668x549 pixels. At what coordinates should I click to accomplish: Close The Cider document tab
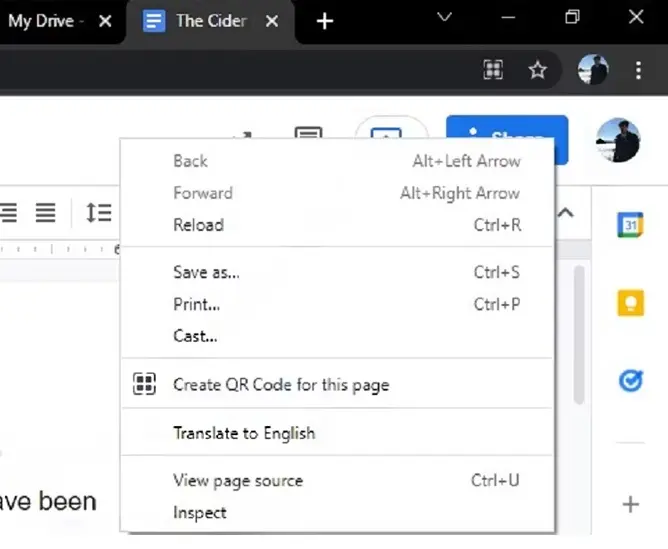click(x=272, y=21)
